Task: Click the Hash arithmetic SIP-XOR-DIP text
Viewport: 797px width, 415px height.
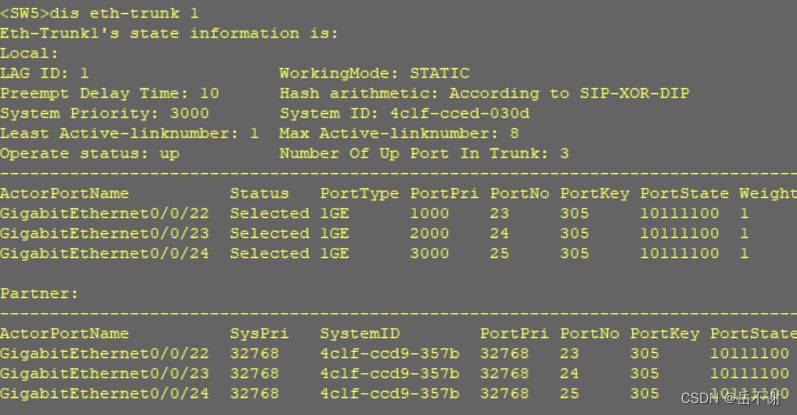Action: click(x=634, y=94)
